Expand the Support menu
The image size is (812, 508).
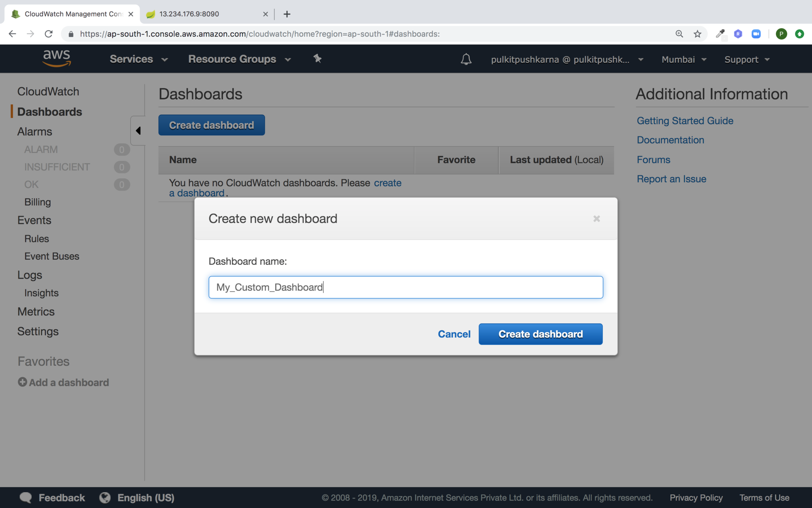point(747,59)
